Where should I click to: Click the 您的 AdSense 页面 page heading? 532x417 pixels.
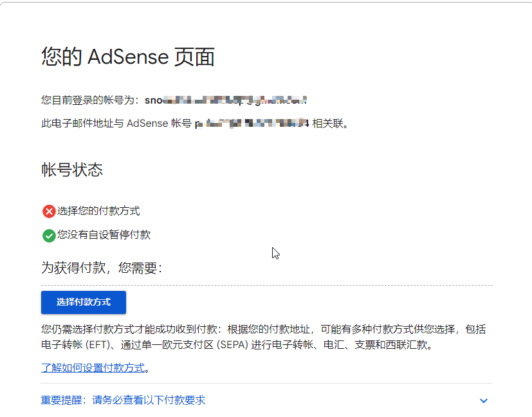[x=127, y=57]
